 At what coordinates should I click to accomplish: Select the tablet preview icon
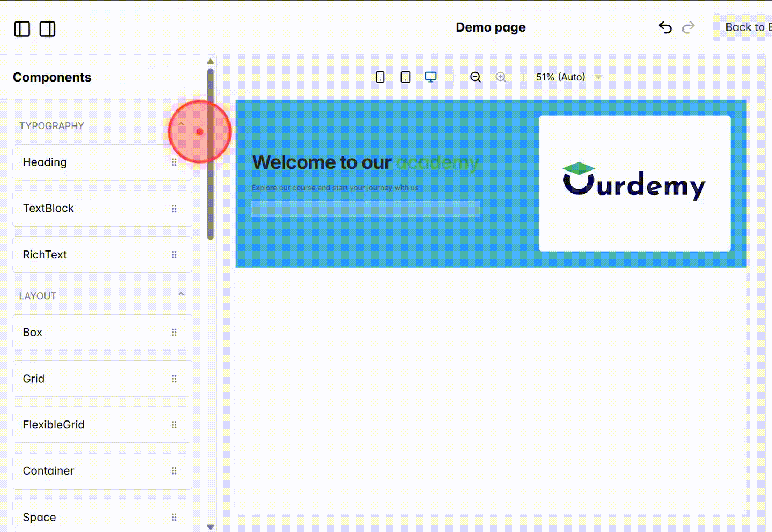pos(405,77)
